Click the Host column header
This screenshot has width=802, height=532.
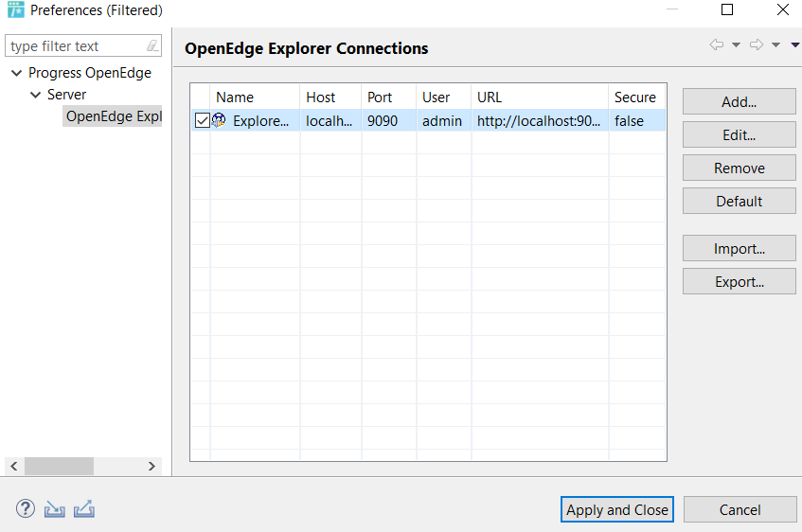(x=330, y=97)
